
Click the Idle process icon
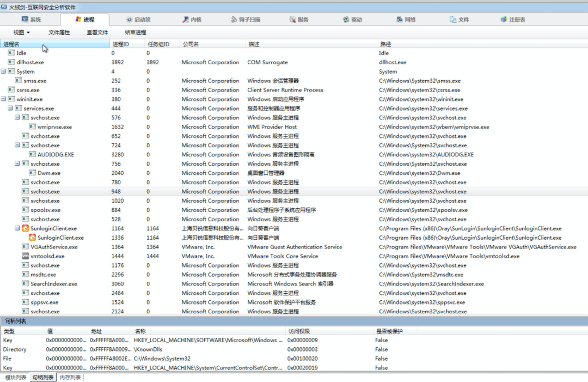click(x=11, y=53)
